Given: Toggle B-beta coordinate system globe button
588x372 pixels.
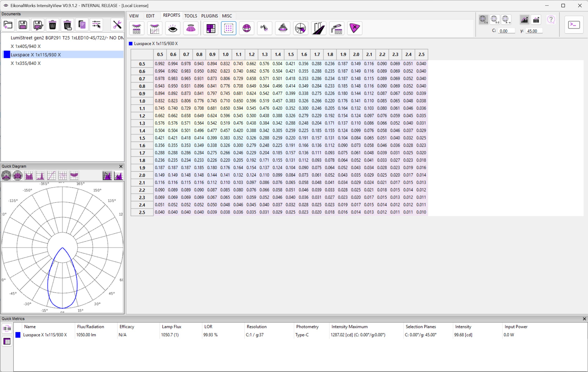Looking at the screenshot, I should pyautogui.click(x=495, y=19).
